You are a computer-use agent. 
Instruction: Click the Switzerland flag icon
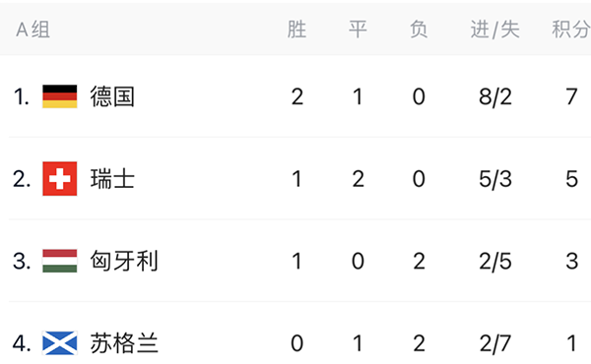(59, 179)
